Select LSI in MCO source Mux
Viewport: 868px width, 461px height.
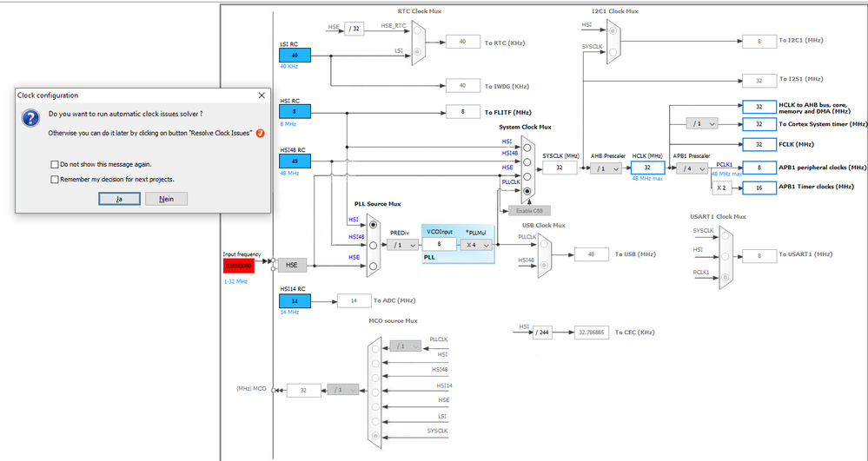tap(376, 421)
